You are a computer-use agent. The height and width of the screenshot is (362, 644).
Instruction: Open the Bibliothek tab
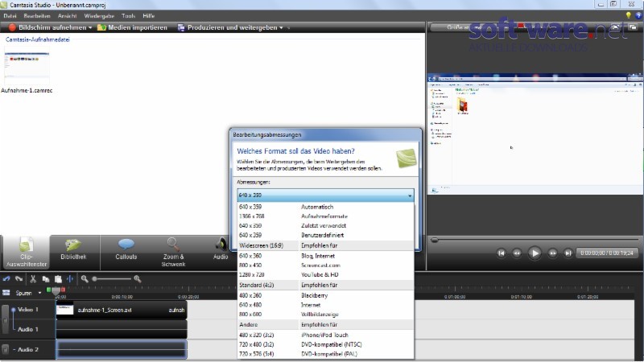73,250
